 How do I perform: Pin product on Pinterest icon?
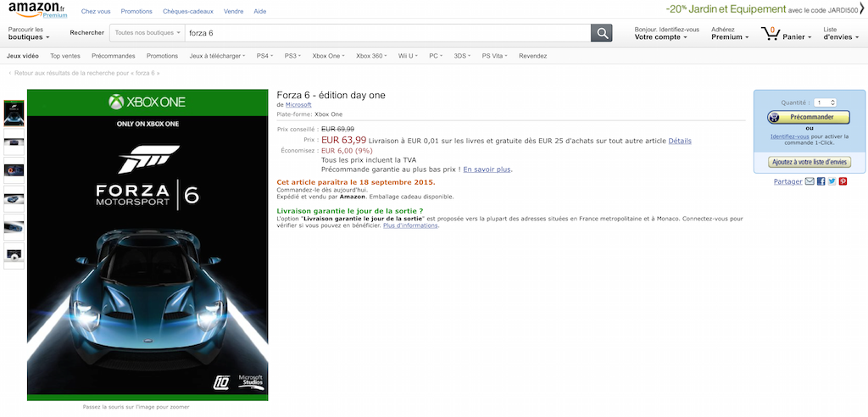coord(843,181)
